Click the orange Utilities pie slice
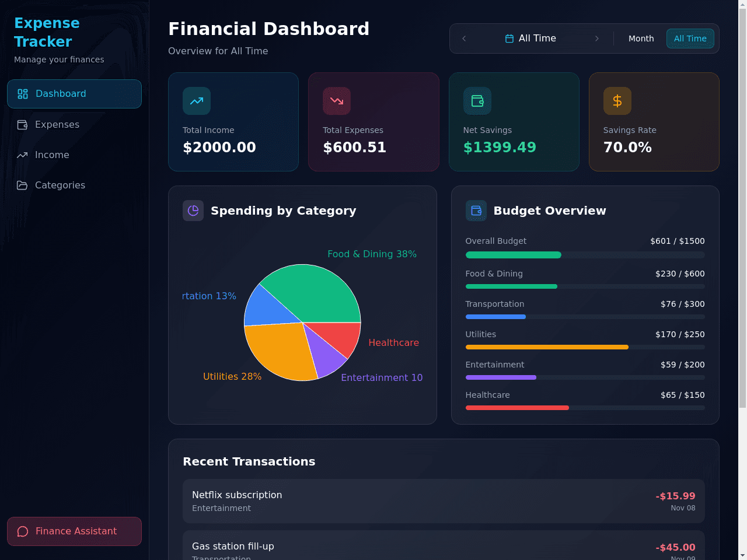The height and width of the screenshot is (560, 747). click(280, 350)
